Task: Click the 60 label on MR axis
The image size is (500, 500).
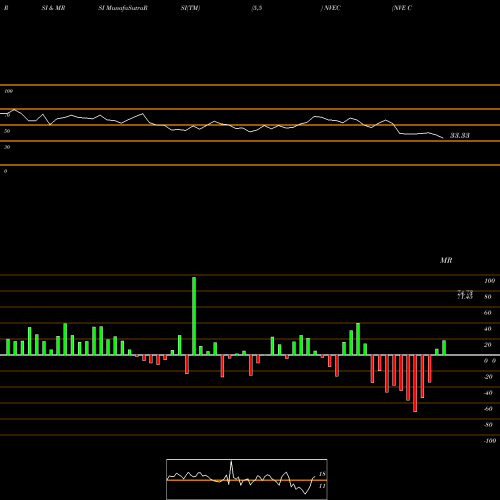Action: click(488, 313)
